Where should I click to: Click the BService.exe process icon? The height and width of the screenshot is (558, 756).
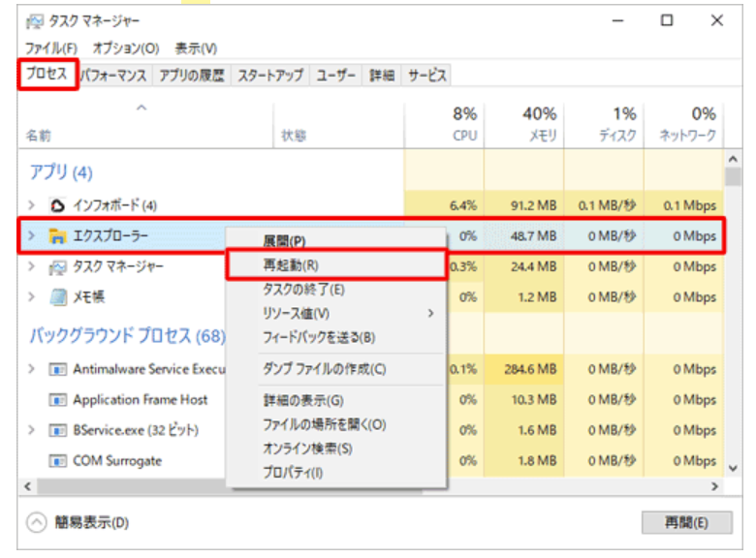[57, 430]
